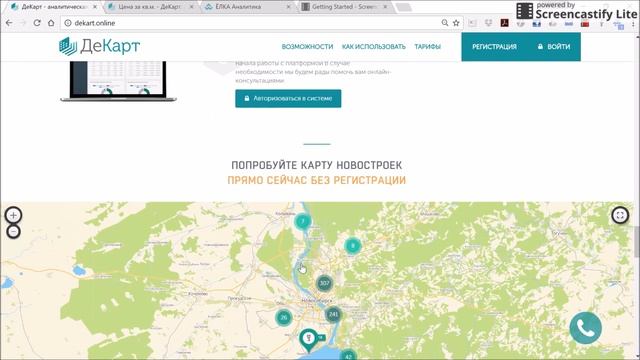Open the map cluster marked 241
Image resolution: width=640 pixels, height=360 pixels.
pos(333,314)
